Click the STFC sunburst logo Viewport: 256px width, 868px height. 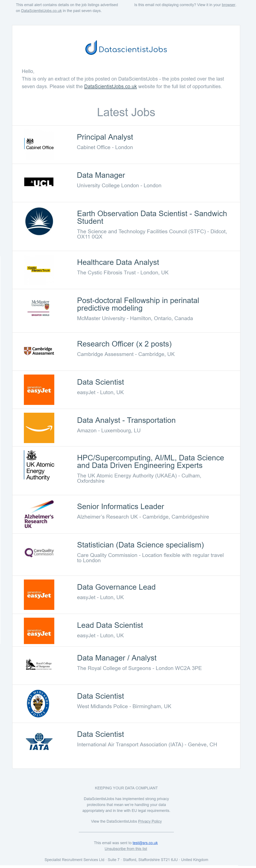click(39, 221)
